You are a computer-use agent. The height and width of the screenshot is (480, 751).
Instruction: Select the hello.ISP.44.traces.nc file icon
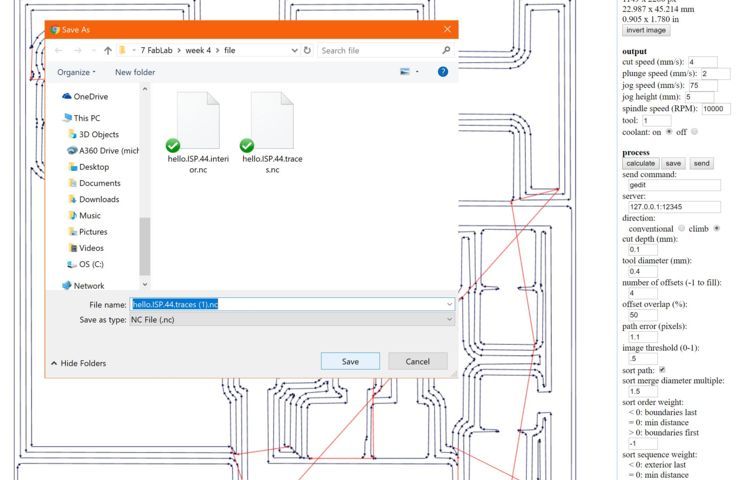pyautogui.click(x=272, y=121)
